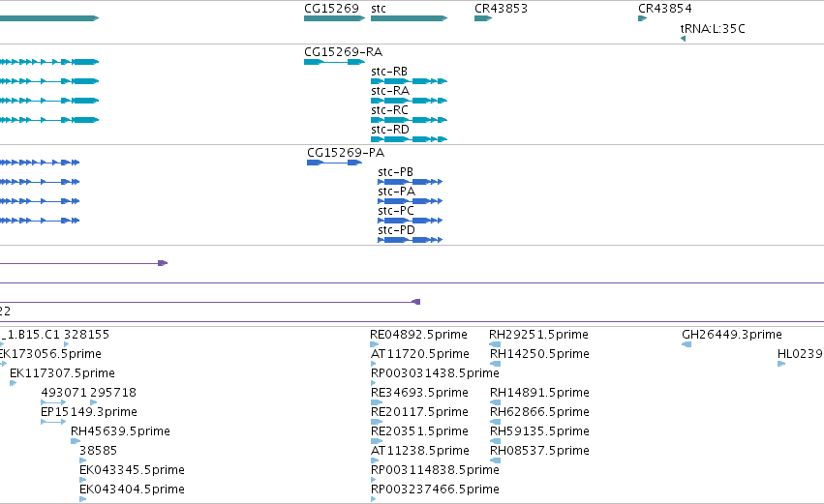Viewport: 824px width, 504px height.
Task: Select the feature labeled 295718
Action: (94, 402)
